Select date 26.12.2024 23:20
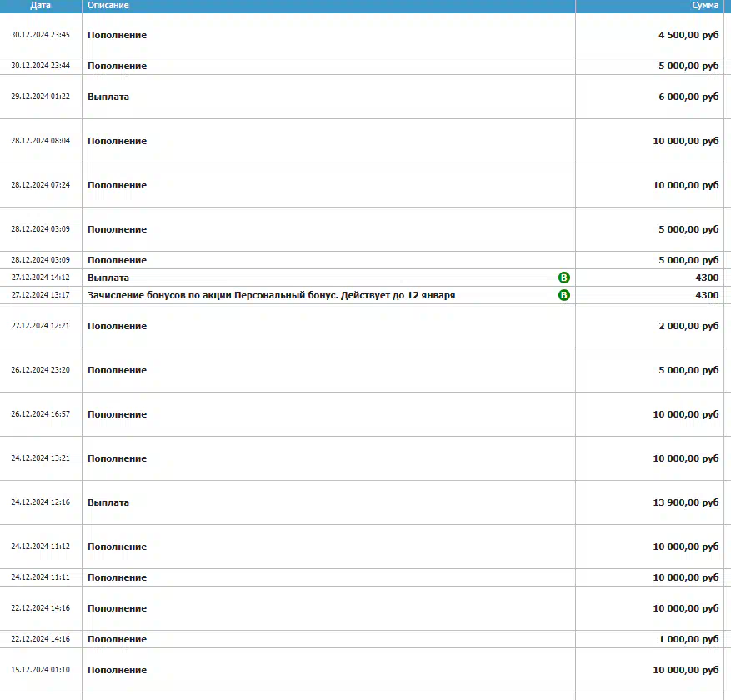 click(41, 370)
